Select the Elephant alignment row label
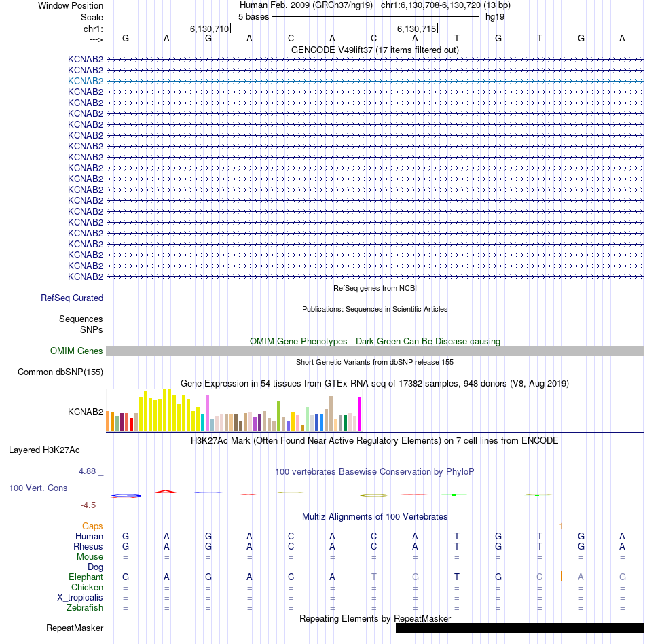Screen dimensions: 645x644 click(86, 577)
